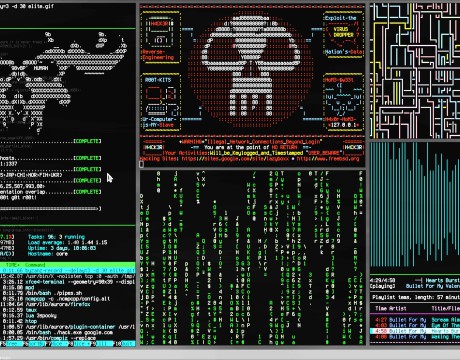Select the F7 Nice - key in htop footer
This screenshot has width=460, height=360.
[x=57, y=343]
